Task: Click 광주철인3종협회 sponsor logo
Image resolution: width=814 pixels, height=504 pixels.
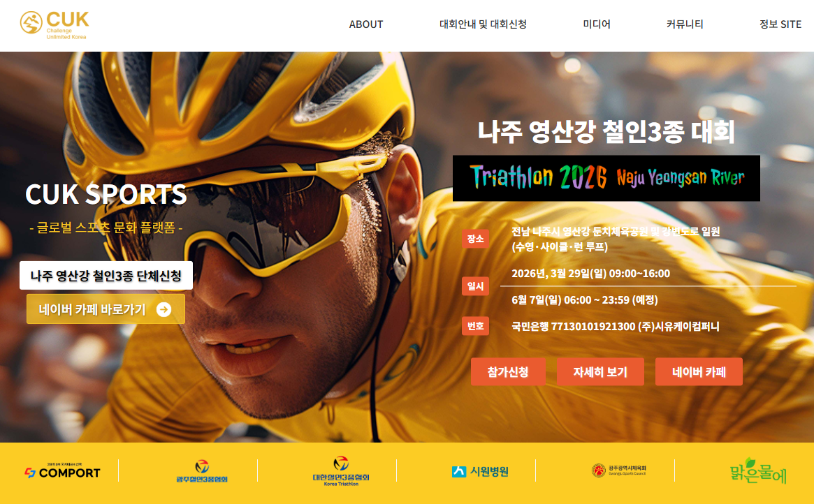Action: [x=202, y=471]
